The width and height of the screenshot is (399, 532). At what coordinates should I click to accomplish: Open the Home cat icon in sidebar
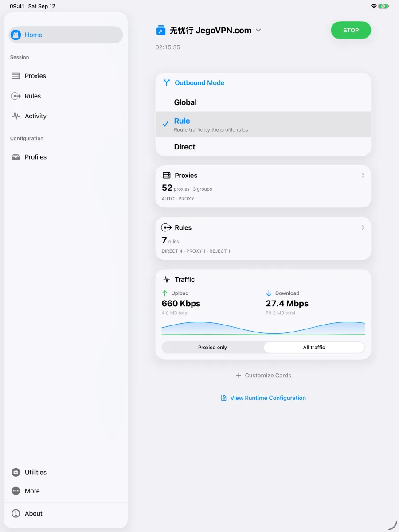(16, 35)
